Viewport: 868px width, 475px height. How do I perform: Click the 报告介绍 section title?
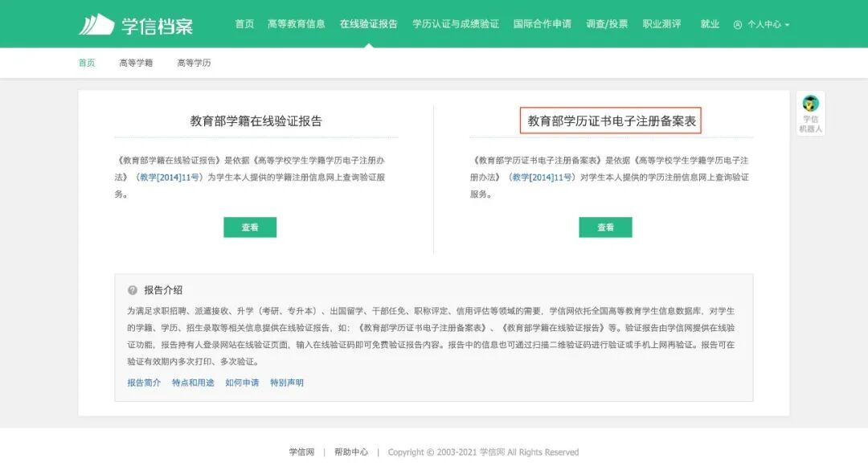(163, 290)
